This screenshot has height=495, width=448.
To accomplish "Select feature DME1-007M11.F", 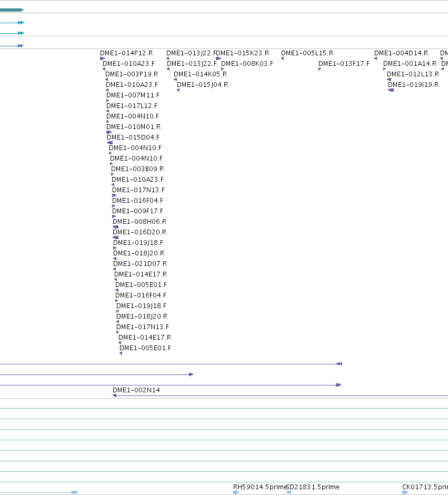I will pyautogui.click(x=133, y=95).
